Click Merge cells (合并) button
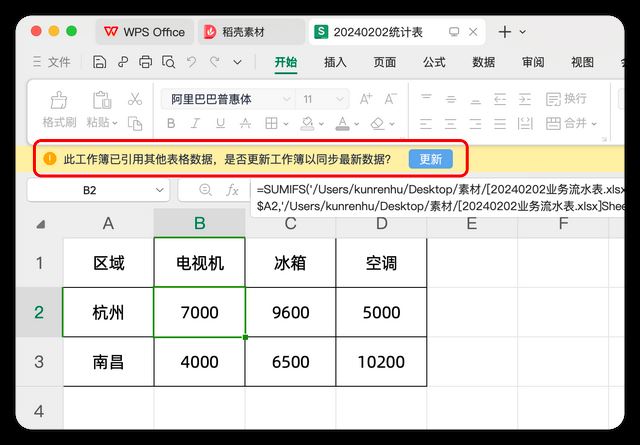 click(x=566, y=123)
